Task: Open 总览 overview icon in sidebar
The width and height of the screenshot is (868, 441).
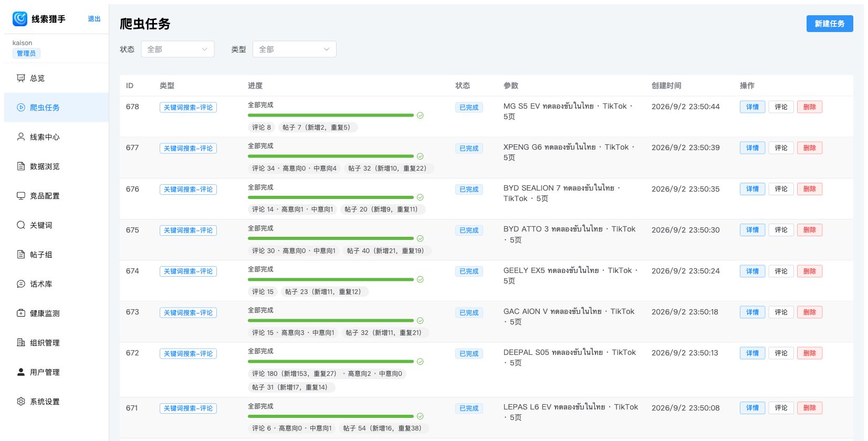Action: click(x=21, y=78)
